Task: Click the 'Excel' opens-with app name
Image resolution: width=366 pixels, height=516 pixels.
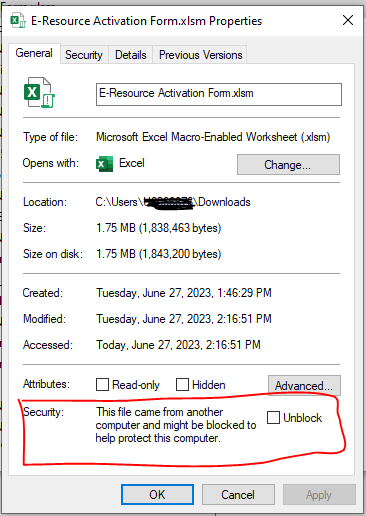Action: (132, 163)
